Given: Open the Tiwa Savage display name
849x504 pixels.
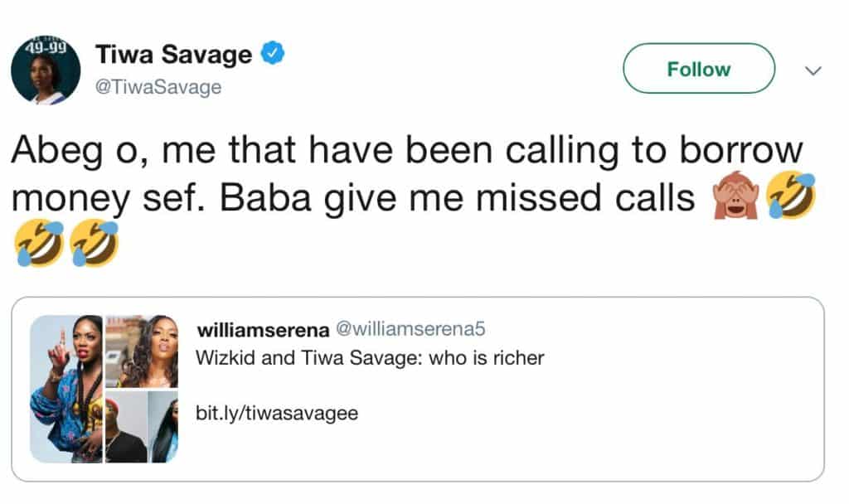Looking at the screenshot, I should (x=173, y=56).
